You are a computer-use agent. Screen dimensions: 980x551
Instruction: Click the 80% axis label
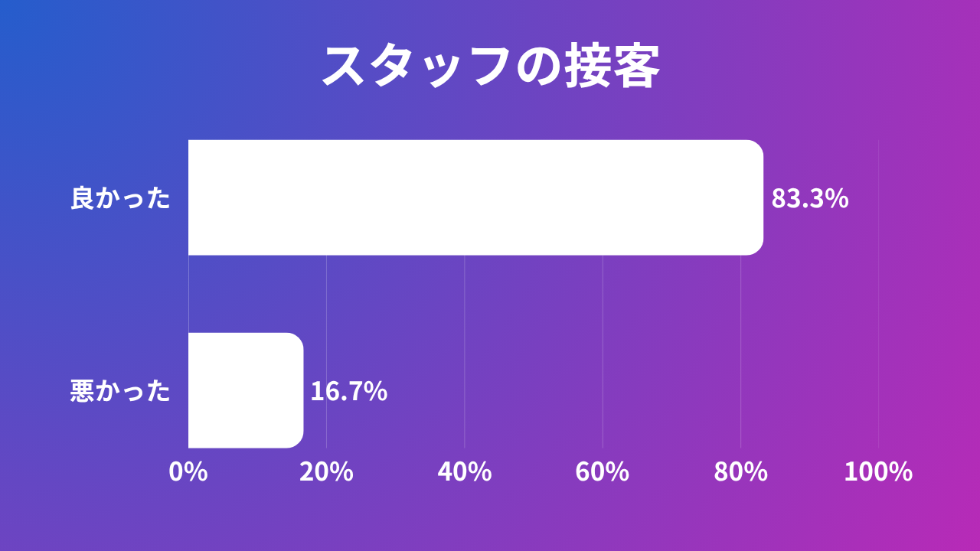[740, 471]
